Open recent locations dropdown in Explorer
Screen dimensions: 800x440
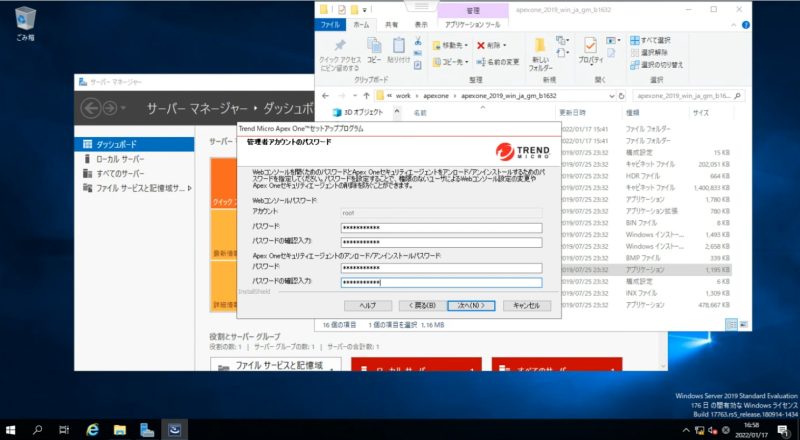pyautogui.click(x=355, y=95)
